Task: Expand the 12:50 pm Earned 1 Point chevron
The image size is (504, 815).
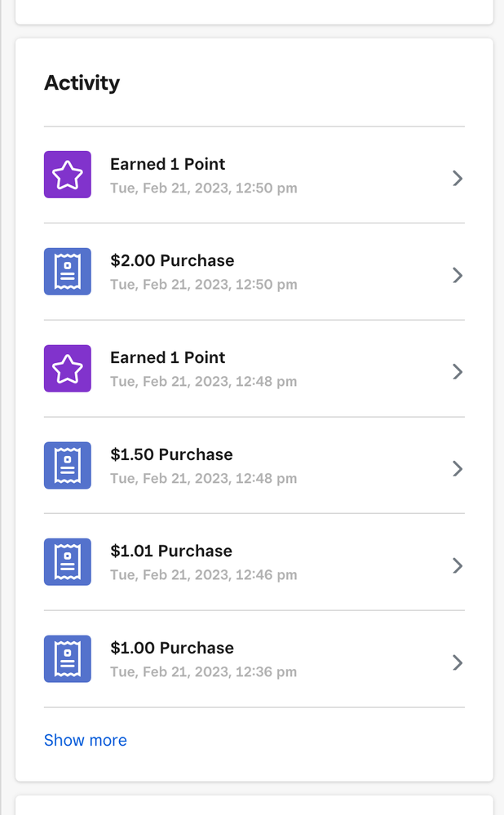Action: [x=458, y=178]
